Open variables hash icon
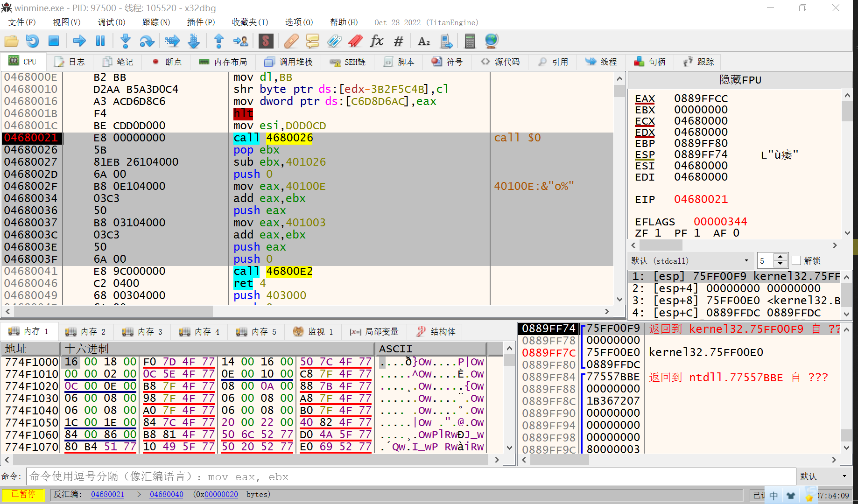The width and height of the screenshot is (858, 504). pyautogui.click(x=398, y=41)
